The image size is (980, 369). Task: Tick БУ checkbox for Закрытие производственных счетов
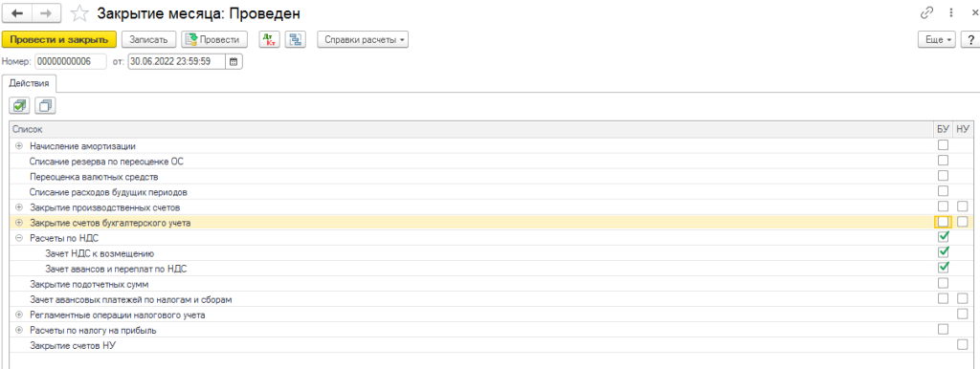943,206
